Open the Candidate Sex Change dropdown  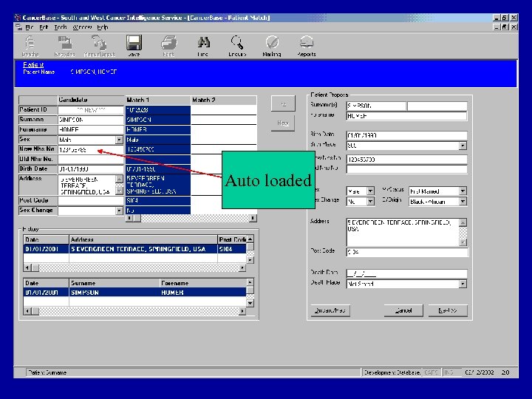(119, 211)
